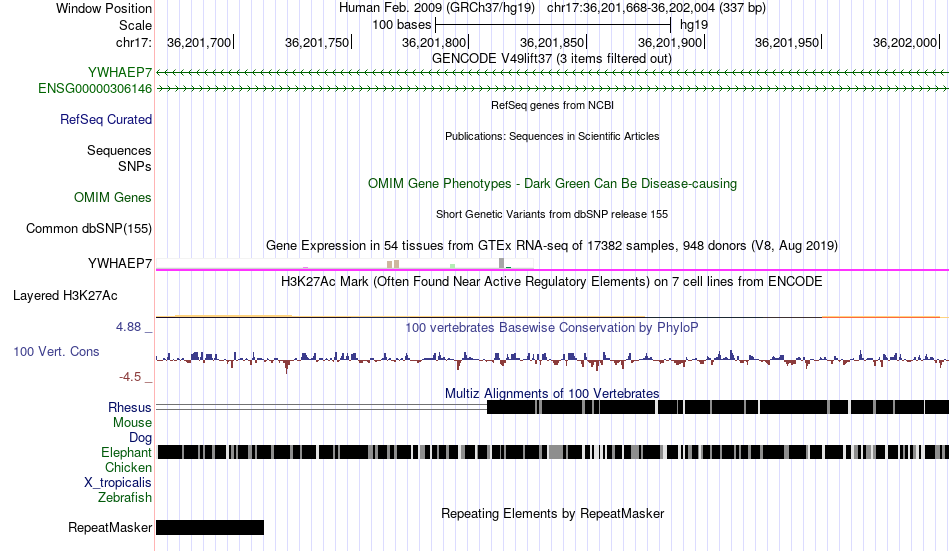Screen dimensions: 950x551
Task: Click the YWHAEP7 GTEx track label
Action: [120, 264]
